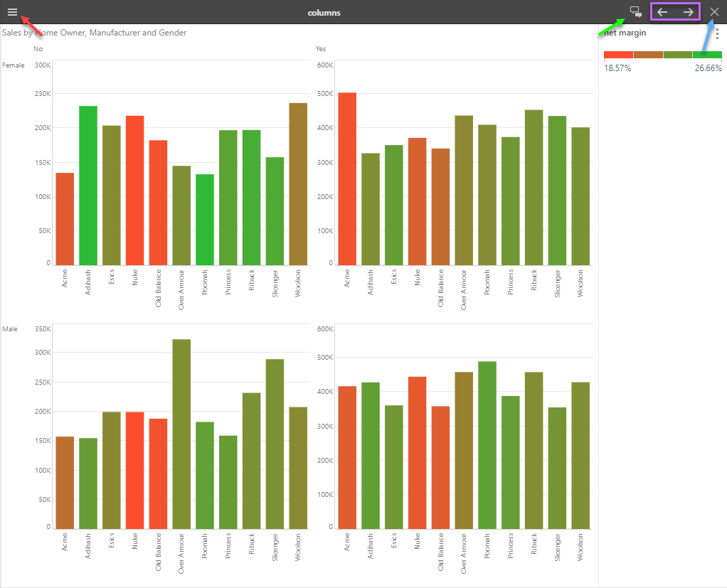Viewport: 727px width, 588px height.
Task: Select the red segment of net margin legend
Action: (618, 55)
